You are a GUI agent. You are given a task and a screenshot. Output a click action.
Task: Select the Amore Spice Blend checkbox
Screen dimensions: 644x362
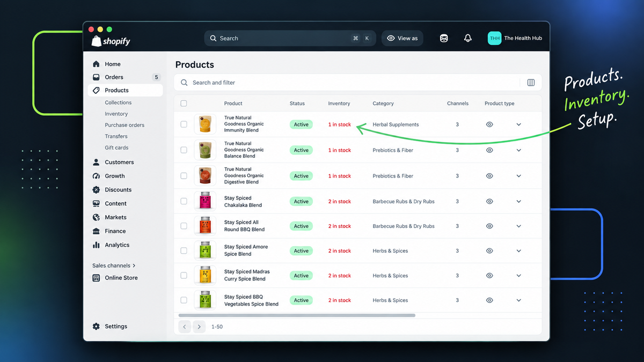coord(184,251)
